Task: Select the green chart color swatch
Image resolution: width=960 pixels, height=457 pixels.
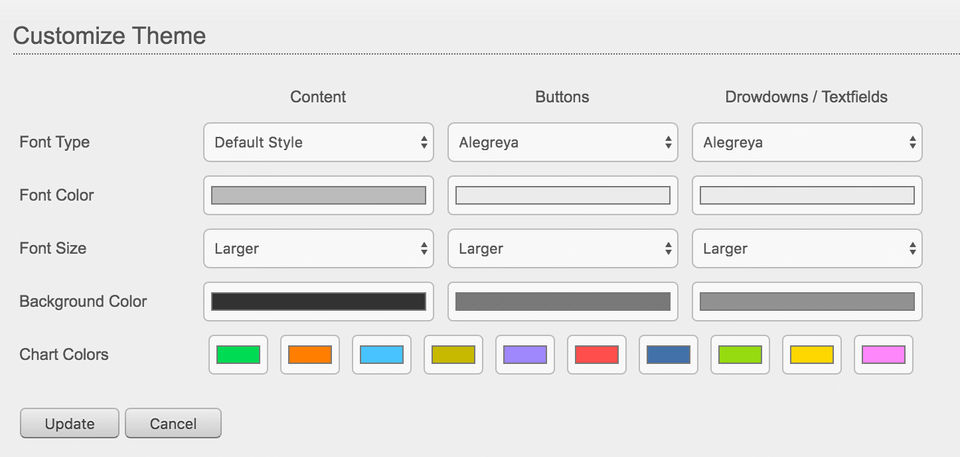Action: pyautogui.click(x=238, y=354)
